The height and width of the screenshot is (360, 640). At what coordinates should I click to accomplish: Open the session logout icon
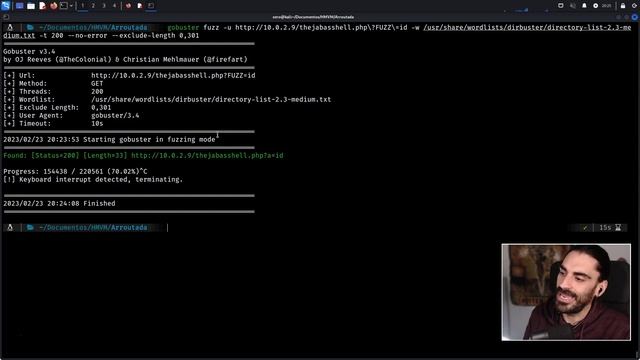pyautogui.click(x=635, y=6)
